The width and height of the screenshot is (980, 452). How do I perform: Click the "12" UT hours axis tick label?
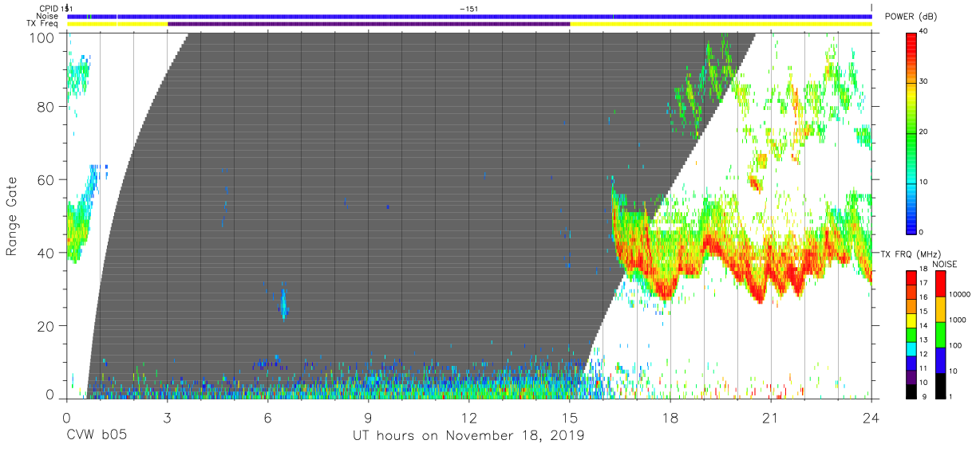pyautogui.click(x=469, y=417)
